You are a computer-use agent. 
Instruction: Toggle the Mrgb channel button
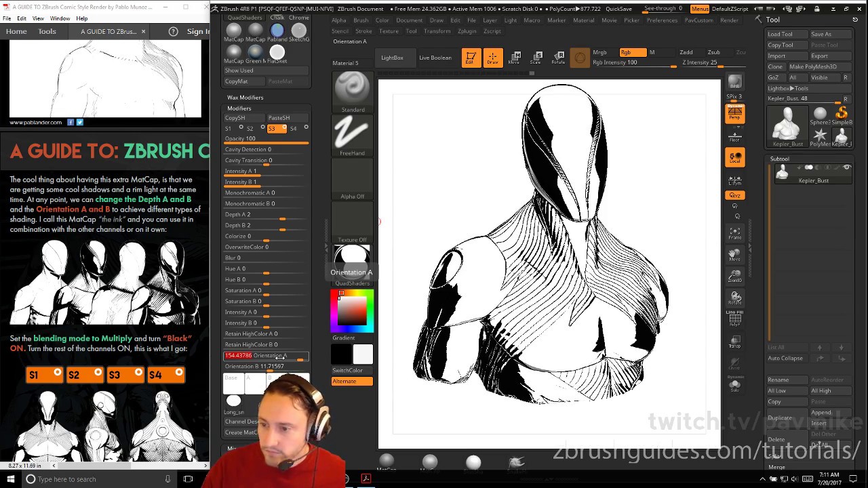pos(600,52)
